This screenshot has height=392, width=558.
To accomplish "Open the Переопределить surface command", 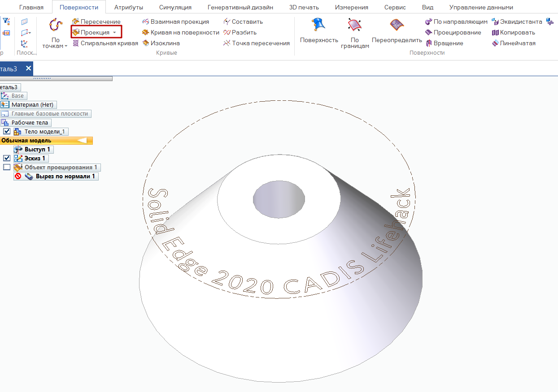I will click(397, 30).
